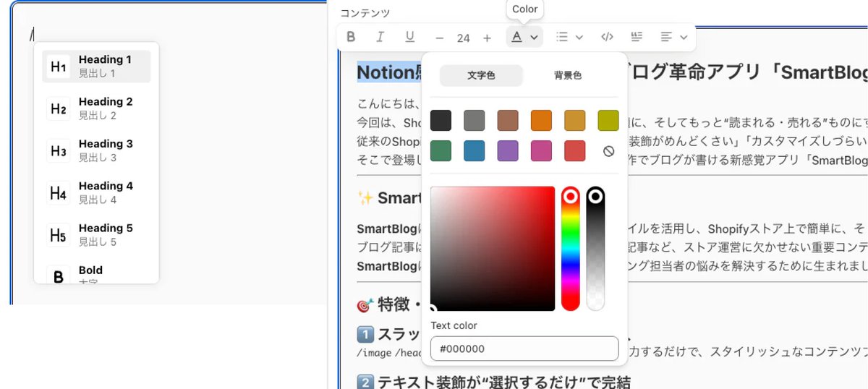This screenshot has height=389, width=868.
Task: Pick the purple color swatch
Action: click(508, 151)
